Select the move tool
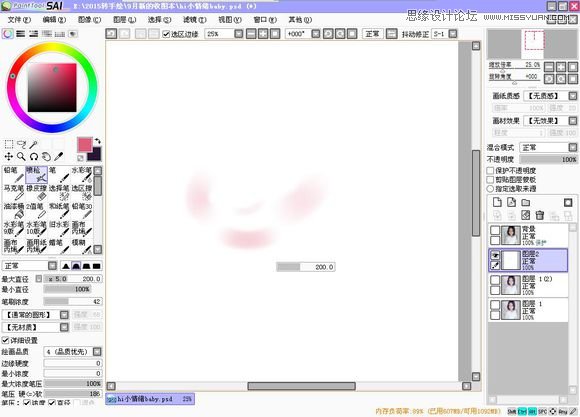 (9, 157)
